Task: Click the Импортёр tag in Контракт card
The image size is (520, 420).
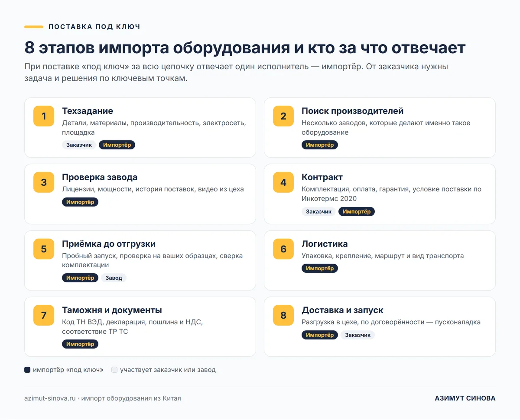Action: [357, 212]
